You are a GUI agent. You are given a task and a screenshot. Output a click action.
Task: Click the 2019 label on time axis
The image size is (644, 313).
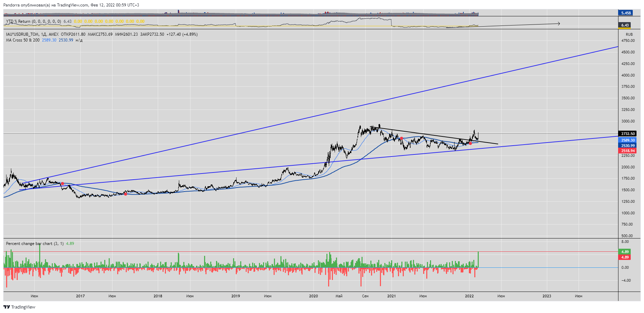[x=236, y=296]
